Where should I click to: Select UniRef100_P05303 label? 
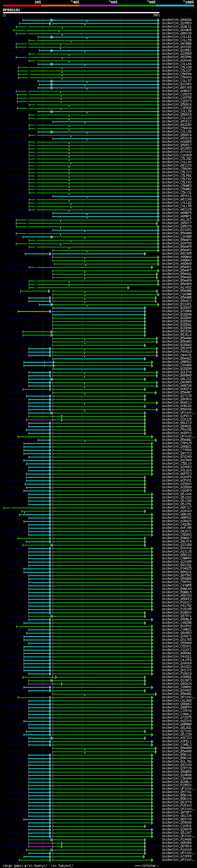[x=177, y=806]
